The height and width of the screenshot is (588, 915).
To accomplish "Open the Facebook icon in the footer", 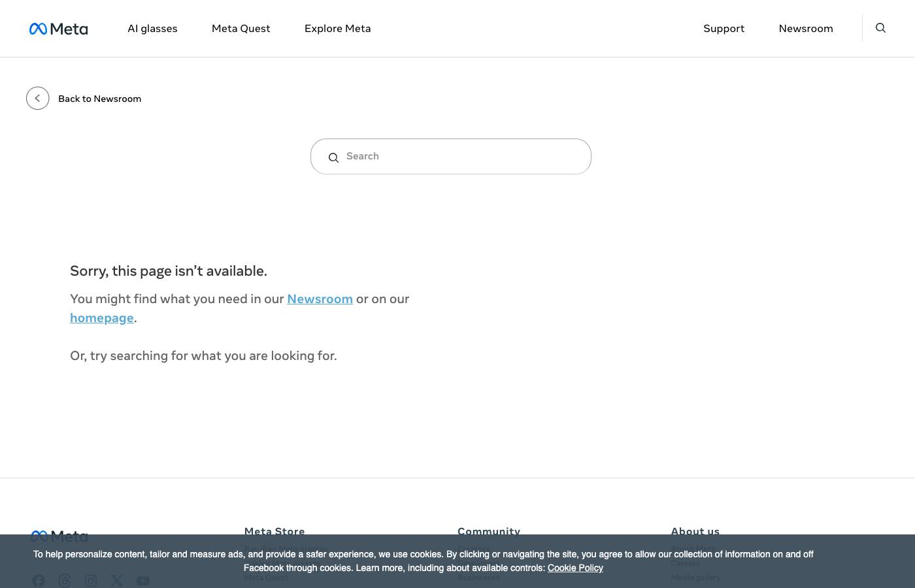I will click(x=39, y=581).
